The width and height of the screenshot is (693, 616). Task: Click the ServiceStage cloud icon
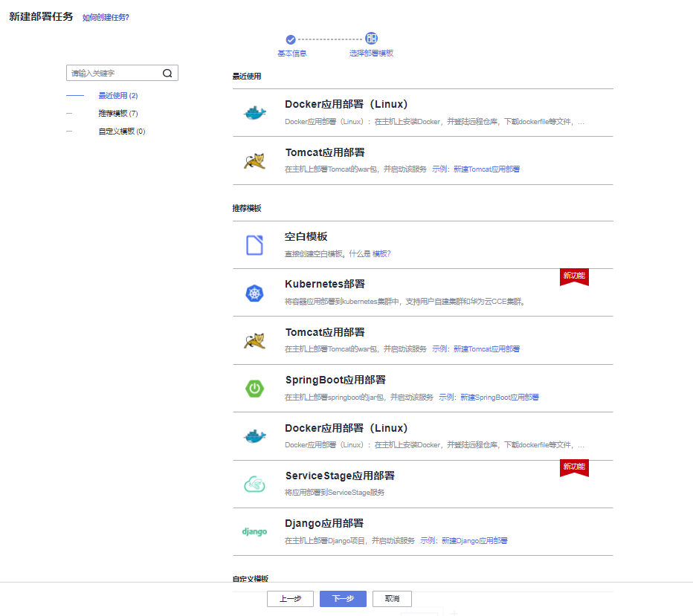pos(254,484)
